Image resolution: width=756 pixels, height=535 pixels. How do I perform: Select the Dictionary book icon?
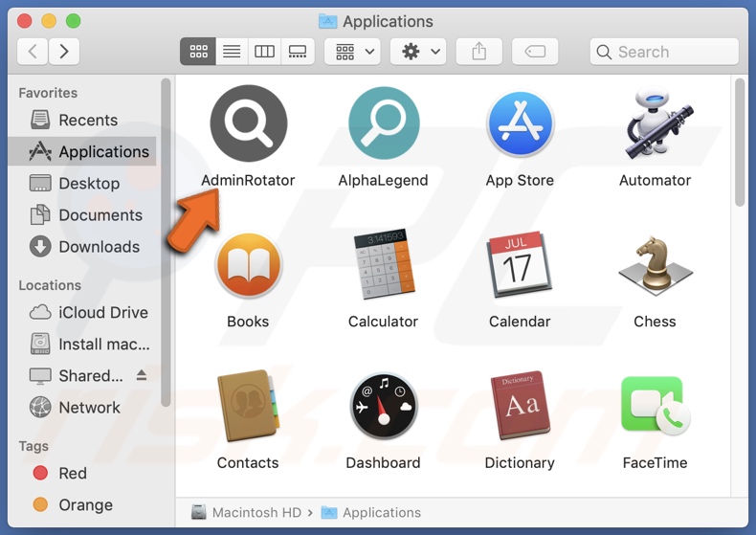(520, 406)
